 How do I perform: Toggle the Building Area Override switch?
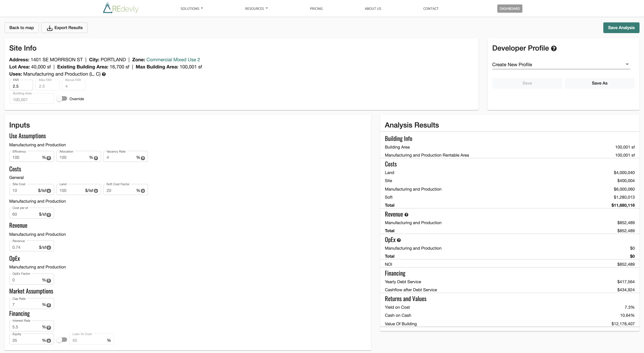click(61, 99)
